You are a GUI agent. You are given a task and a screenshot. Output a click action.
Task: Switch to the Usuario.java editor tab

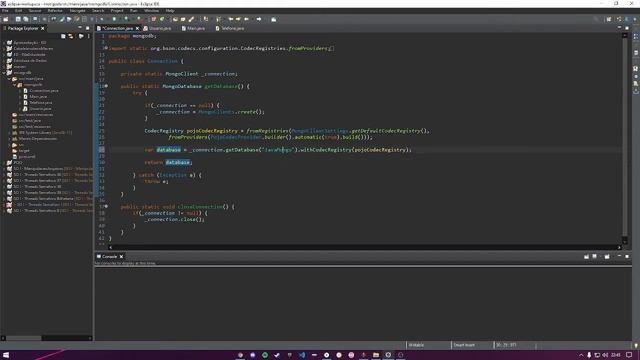157,28
